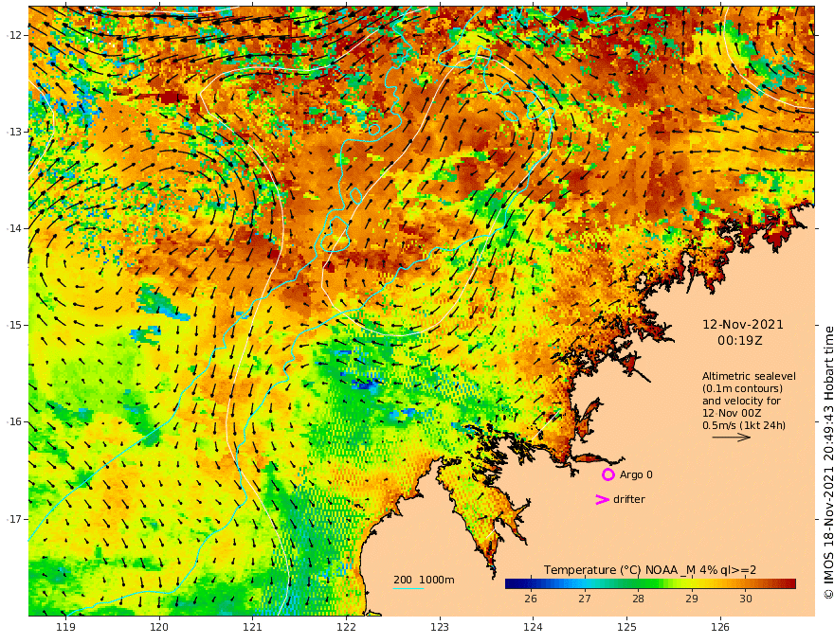
Task: Click the '12-Nov-2021' date label
Action: click(742, 324)
